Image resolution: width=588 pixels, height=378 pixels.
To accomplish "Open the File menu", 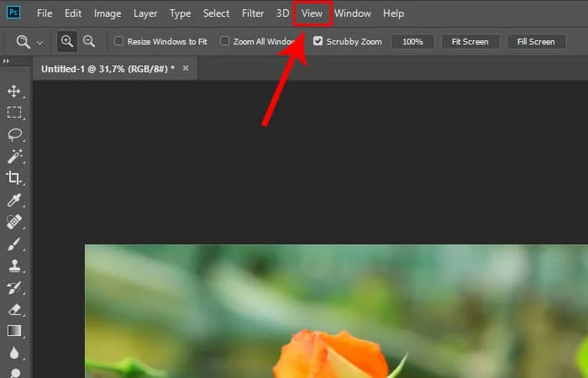I will (45, 13).
